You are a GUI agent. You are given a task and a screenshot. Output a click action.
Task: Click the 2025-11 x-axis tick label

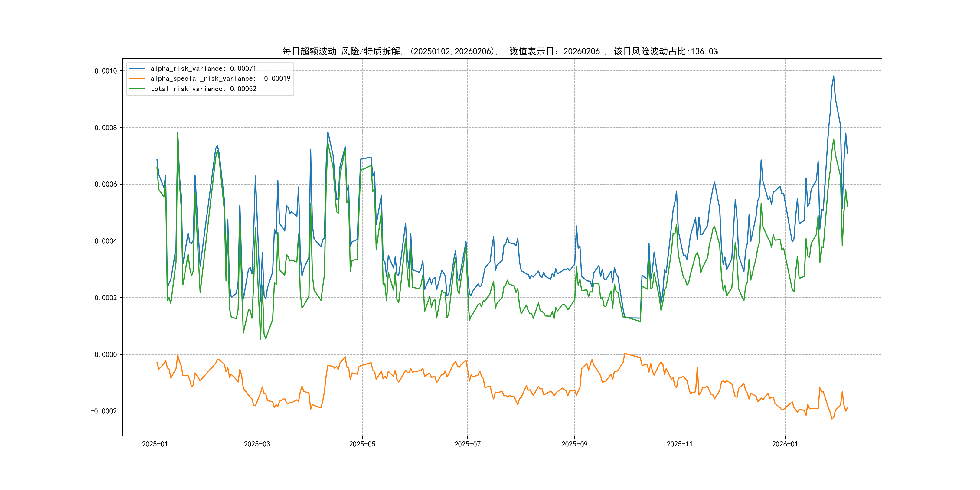click(680, 444)
